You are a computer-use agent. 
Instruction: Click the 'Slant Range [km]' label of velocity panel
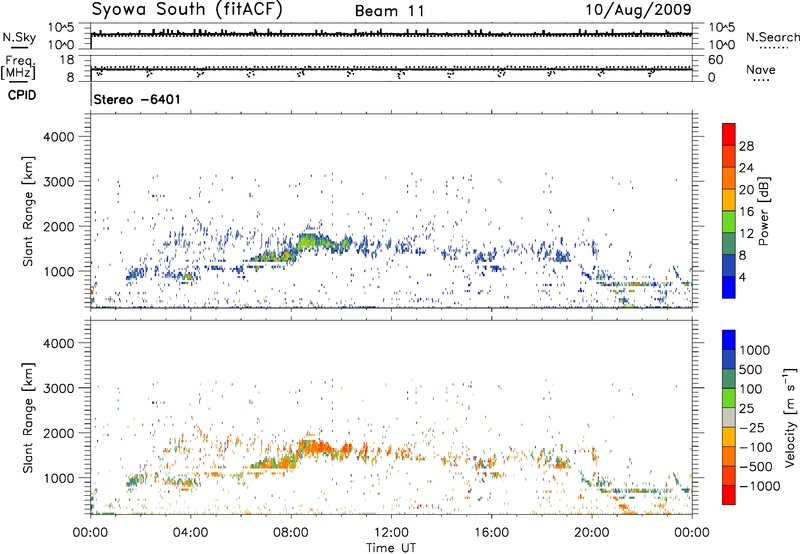28,418
